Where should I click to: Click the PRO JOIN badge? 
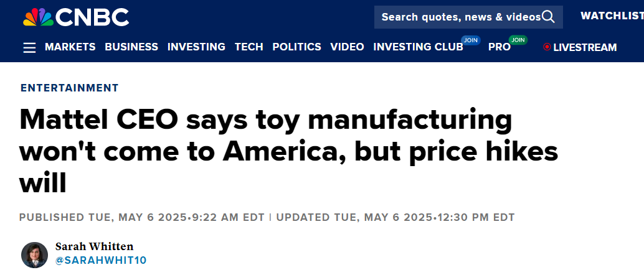click(518, 40)
